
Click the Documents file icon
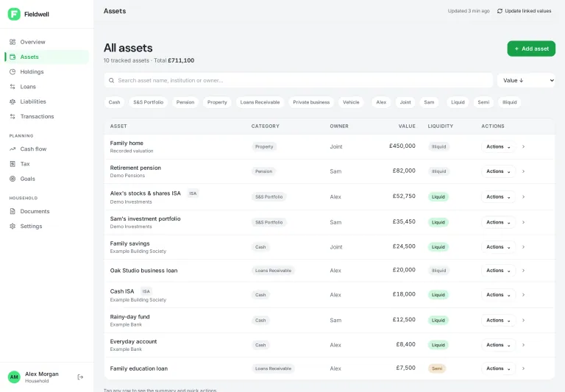[x=13, y=211]
